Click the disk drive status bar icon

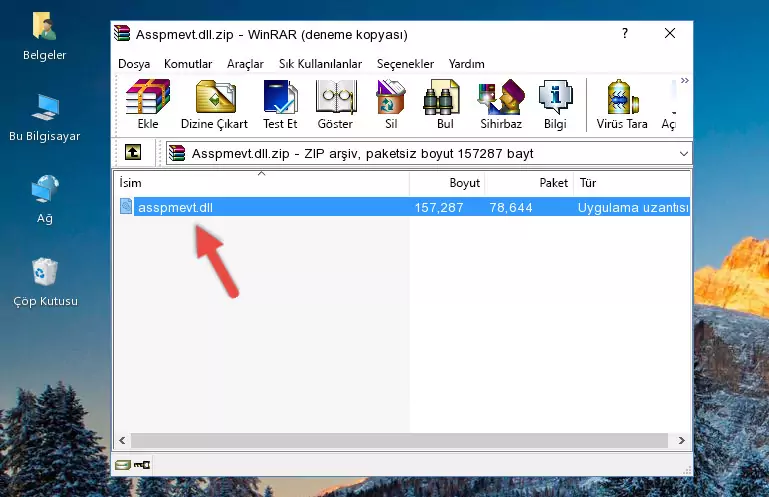(123, 464)
